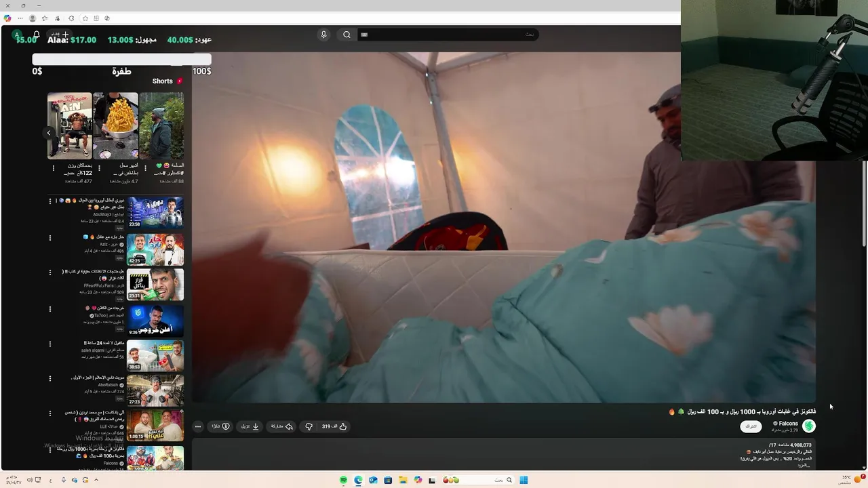The height and width of the screenshot is (488, 868).
Task: Open the 42:25 Aziz video thumbnail
Action: click(155, 249)
